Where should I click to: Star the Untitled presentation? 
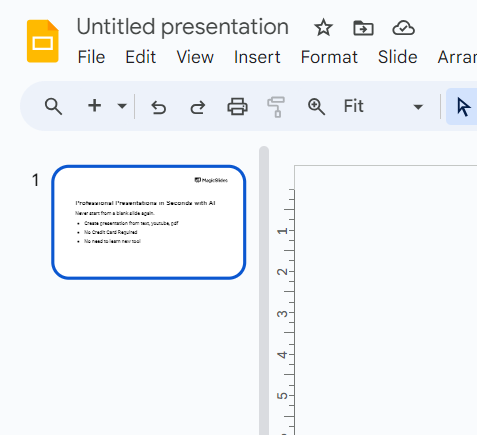tap(323, 28)
